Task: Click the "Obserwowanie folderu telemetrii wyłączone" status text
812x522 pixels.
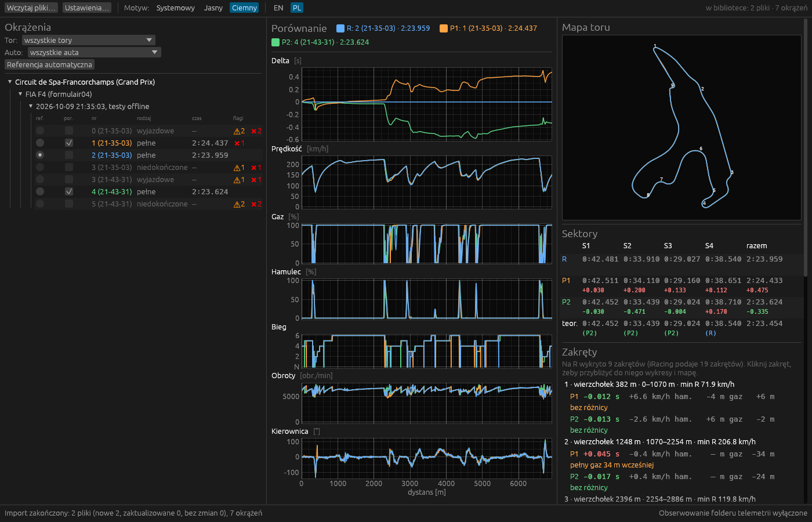Action: (x=733, y=513)
